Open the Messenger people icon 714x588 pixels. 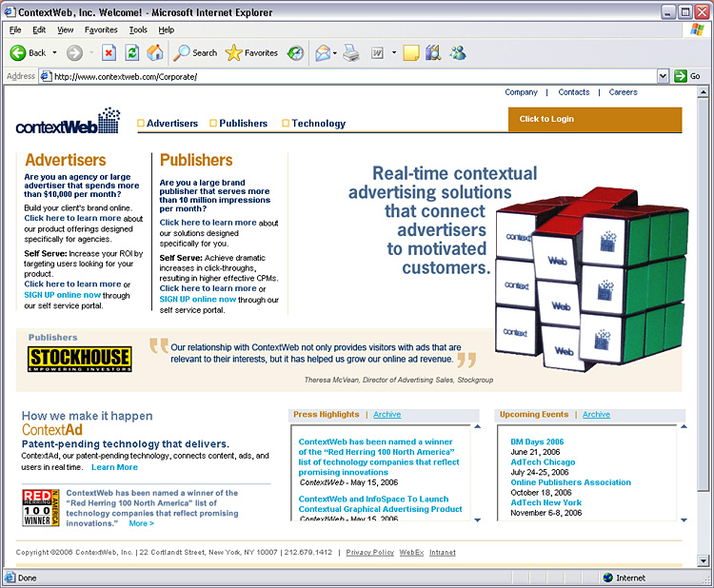[458, 52]
